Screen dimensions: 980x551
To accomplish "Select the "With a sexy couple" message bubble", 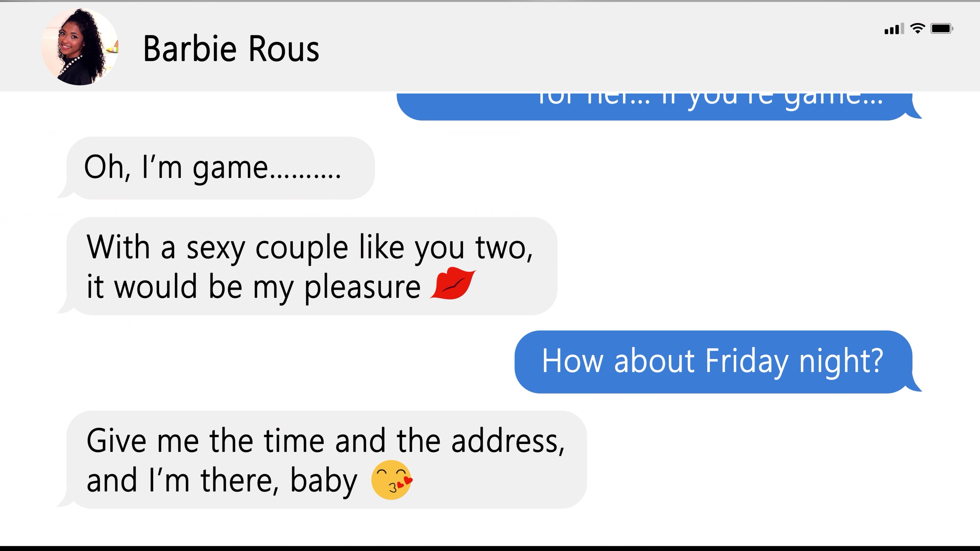I will [x=312, y=266].
